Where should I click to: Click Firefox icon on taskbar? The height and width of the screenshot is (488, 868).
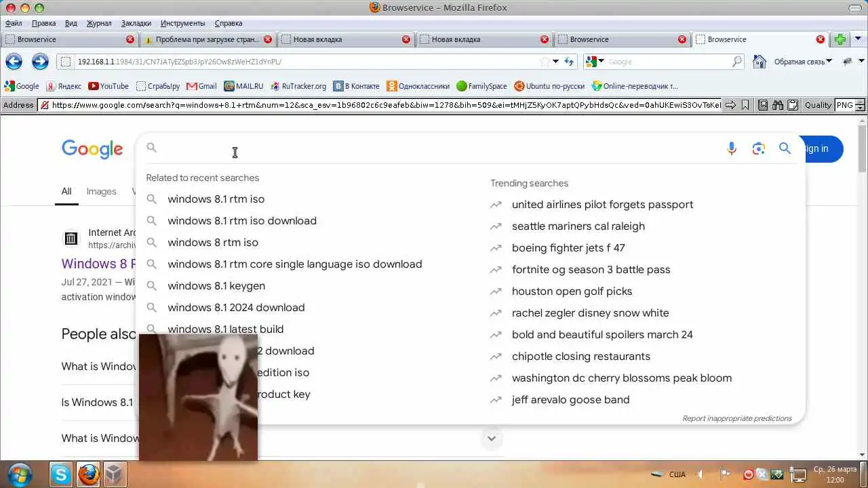[88, 474]
